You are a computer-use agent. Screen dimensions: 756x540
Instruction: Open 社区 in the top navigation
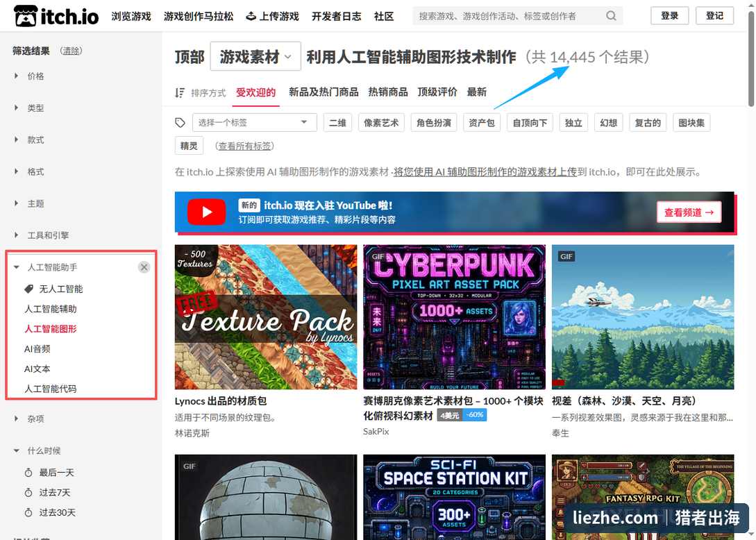(x=384, y=16)
